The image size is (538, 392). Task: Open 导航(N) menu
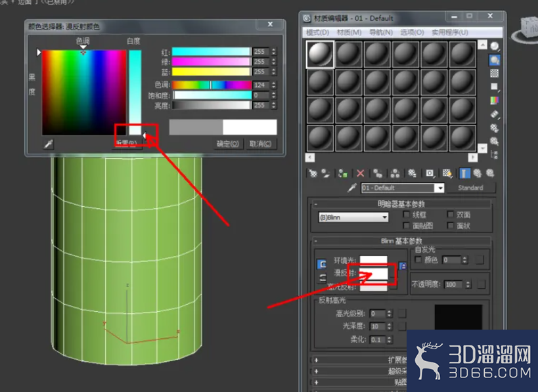pos(381,32)
